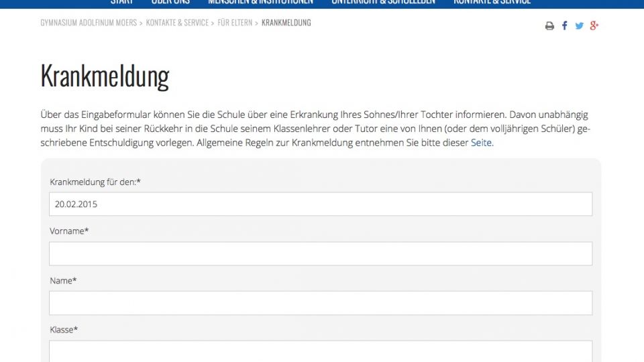The width and height of the screenshot is (644, 362).
Task: Click the print page icon
Action: pyautogui.click(x=549, y=26)
